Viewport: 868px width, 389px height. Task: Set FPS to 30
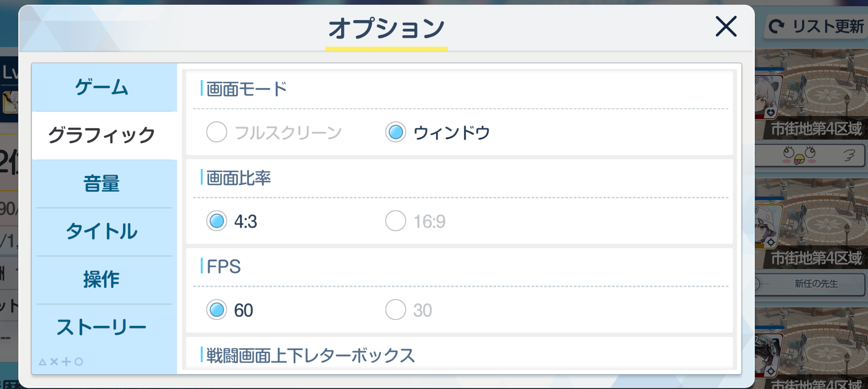(396, 310)
